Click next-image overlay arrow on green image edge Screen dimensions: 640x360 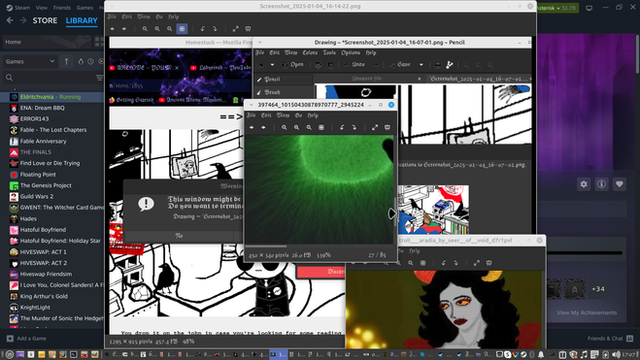coord(392,213)
